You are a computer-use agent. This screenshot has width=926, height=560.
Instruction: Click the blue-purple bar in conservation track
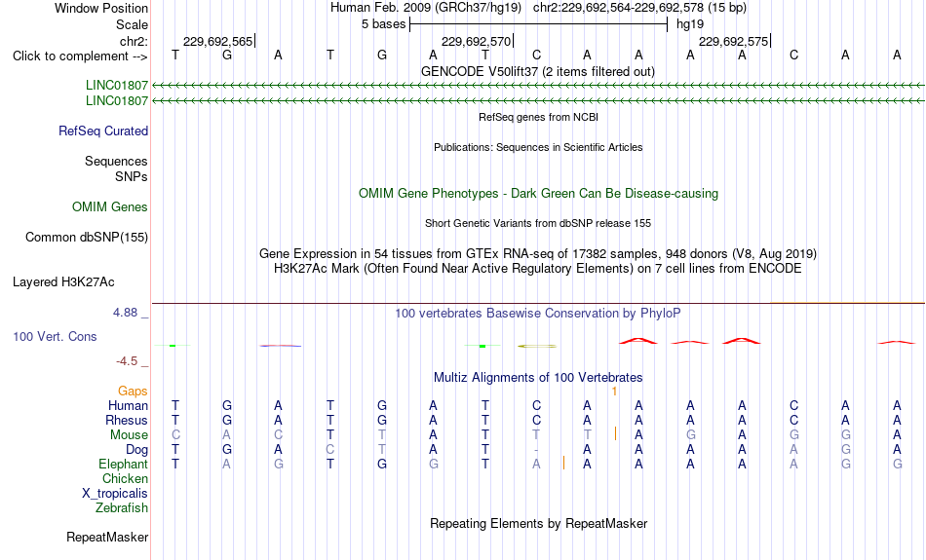pyautogui.click(x=281, y=346)
